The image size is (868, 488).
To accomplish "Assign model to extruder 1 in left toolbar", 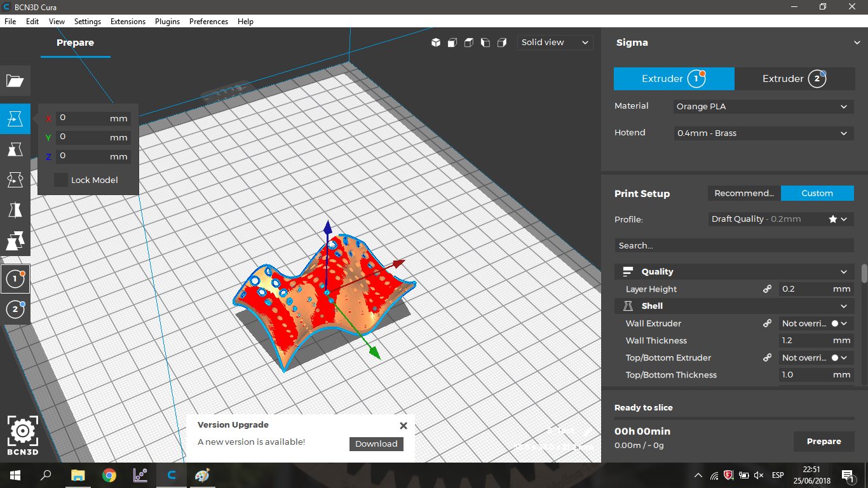I will [15, 279].
